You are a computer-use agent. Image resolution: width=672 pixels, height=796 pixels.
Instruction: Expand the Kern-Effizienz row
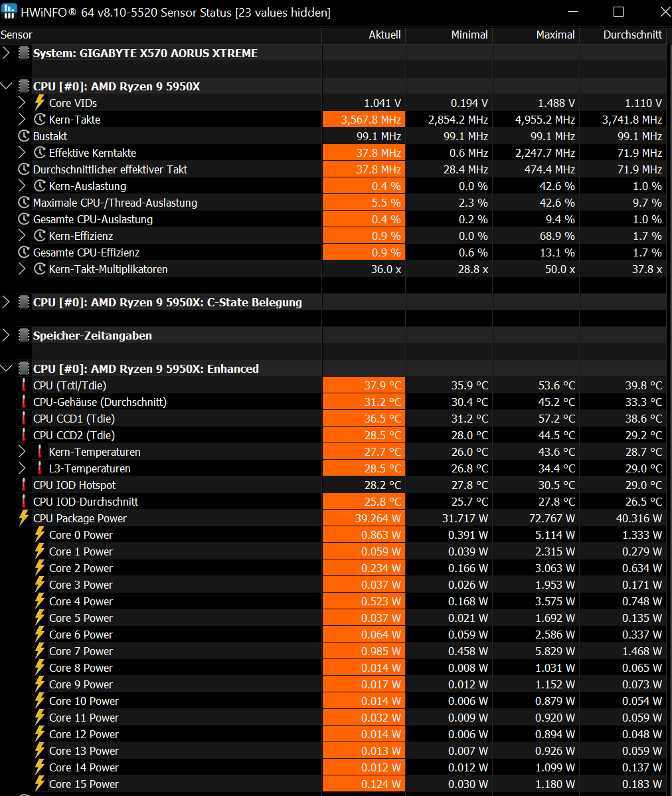tap(22, 236)
